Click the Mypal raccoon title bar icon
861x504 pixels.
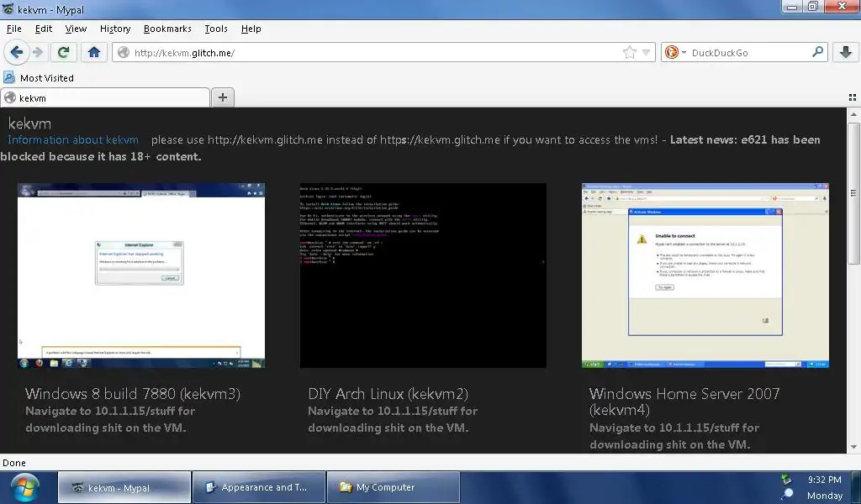point(8,9)
